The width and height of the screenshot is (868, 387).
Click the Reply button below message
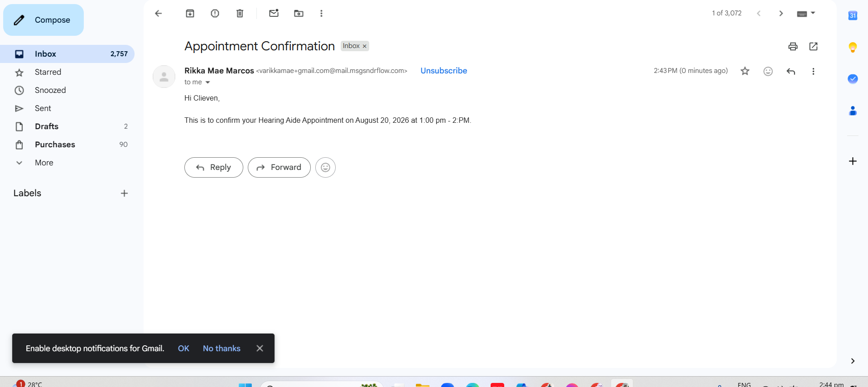214,167
